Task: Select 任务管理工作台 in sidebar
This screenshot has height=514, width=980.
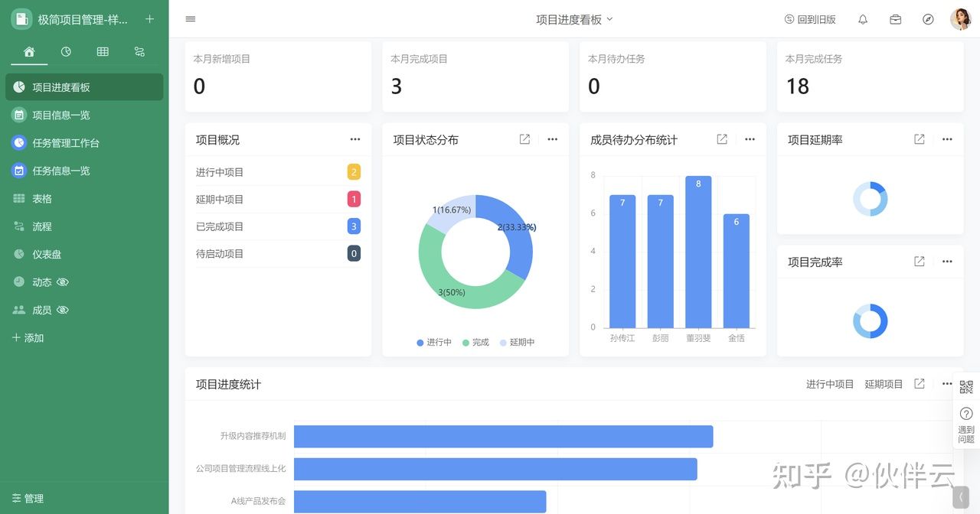Action: [66, 143]
